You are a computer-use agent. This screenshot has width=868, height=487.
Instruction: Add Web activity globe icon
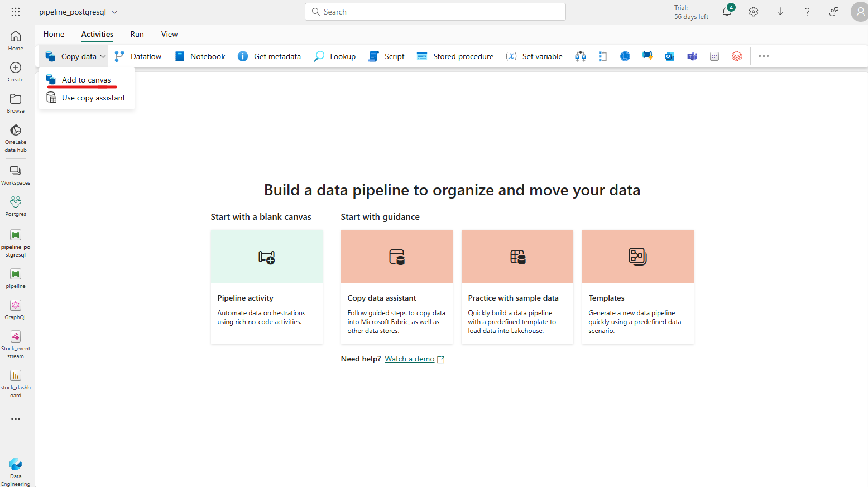(x=625, y=56)
